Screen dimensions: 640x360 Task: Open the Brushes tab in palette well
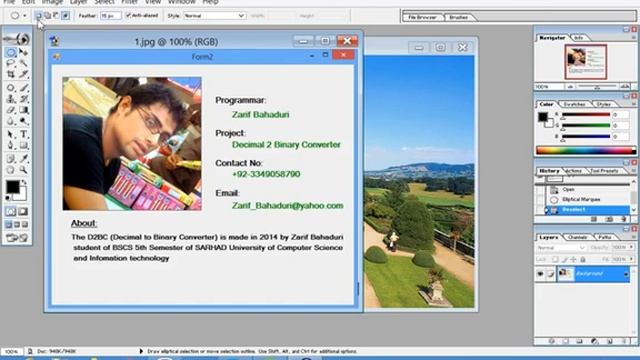[x=458, y=18]
